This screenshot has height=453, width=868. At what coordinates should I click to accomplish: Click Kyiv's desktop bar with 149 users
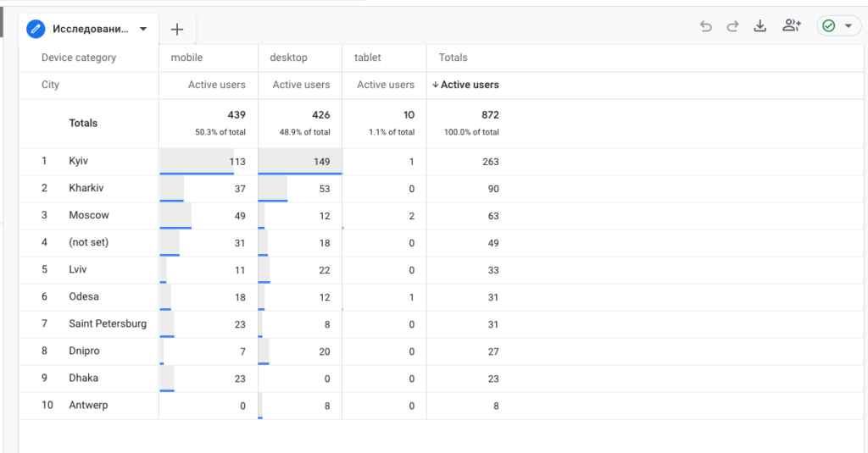(300, 161)
